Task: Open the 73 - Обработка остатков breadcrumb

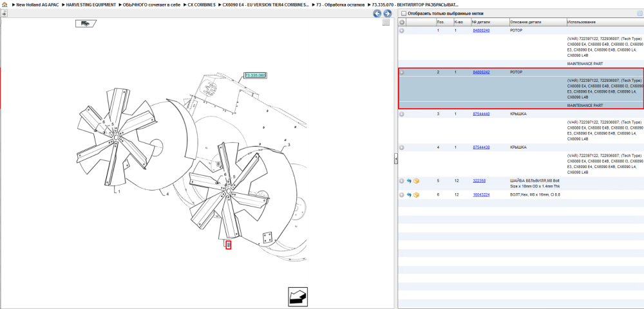Action: point(340,5)
